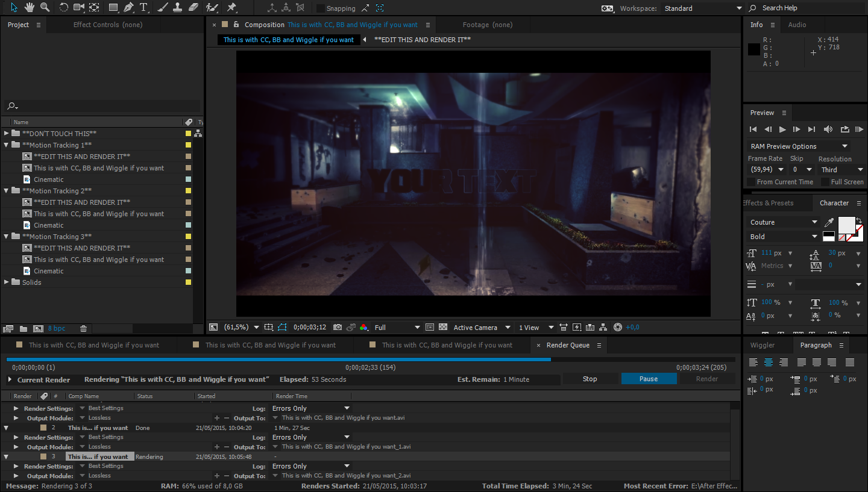Screen dimensions: 868x492
Task: Click the white fill color swatch
Action: click(846, 224)
